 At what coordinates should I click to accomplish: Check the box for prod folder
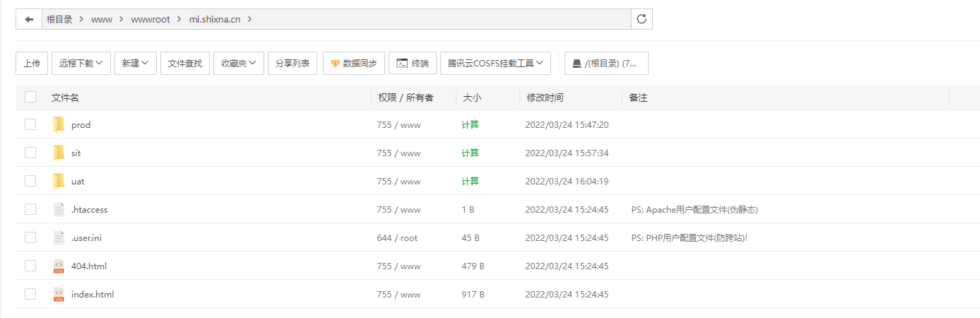30,124
